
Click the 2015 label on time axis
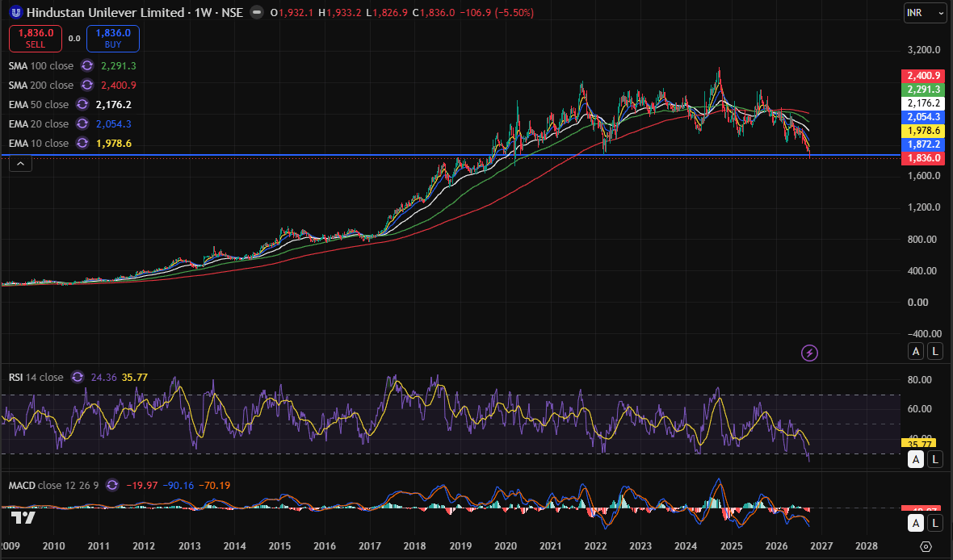point(279,546)
